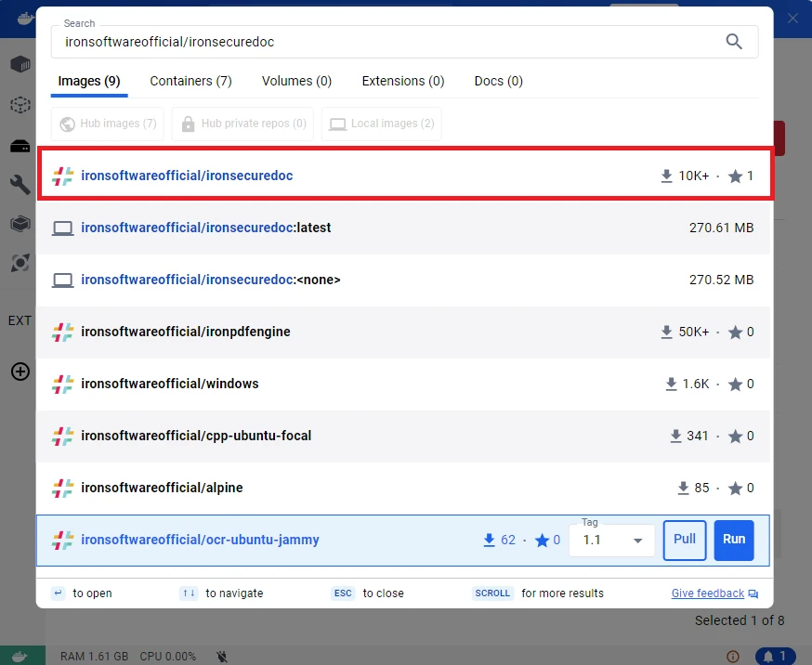This screenshot has height=665, width=812.
Task: Open the Containers view in left sidebar
Action: coord(20,64)
